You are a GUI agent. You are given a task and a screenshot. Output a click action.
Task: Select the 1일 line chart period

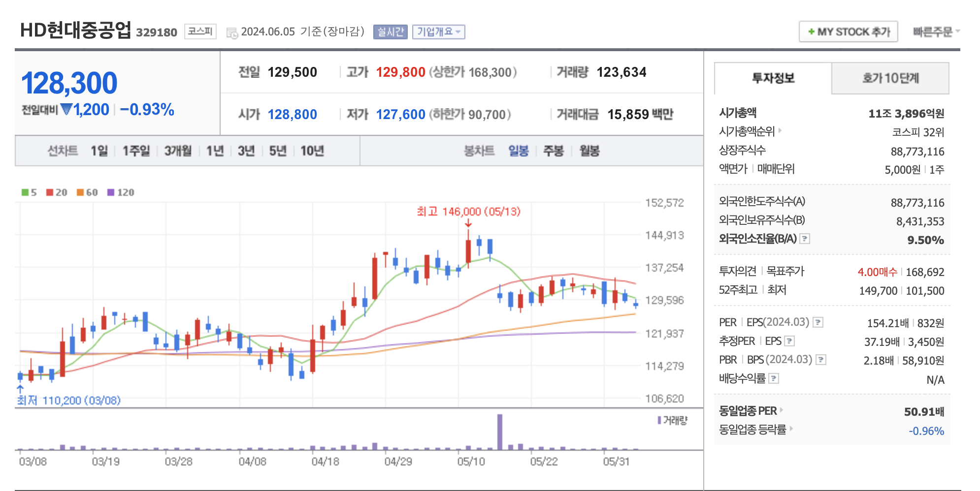(99, 151)
